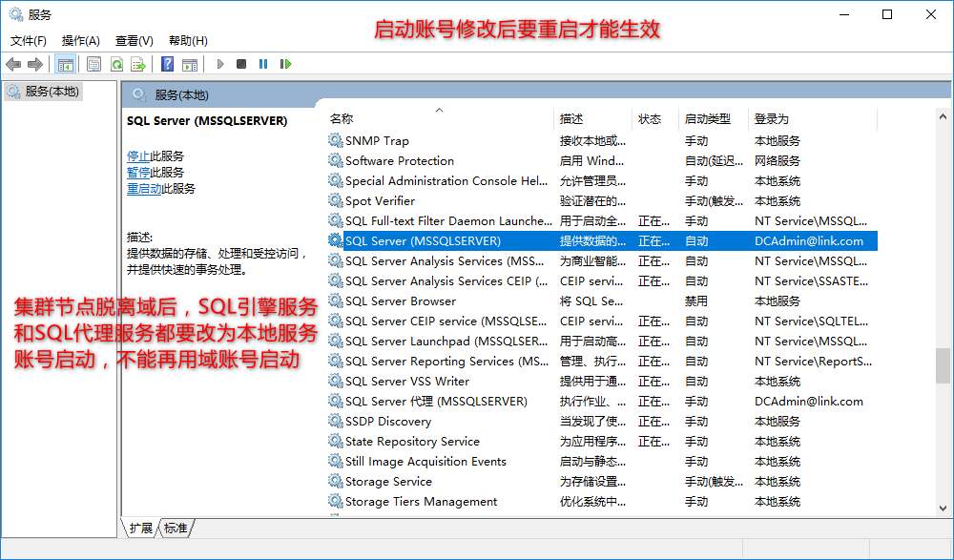Open Properties via the toolbar icon
The height and width of the screenshot is (560, 954).
coord(93,64)
